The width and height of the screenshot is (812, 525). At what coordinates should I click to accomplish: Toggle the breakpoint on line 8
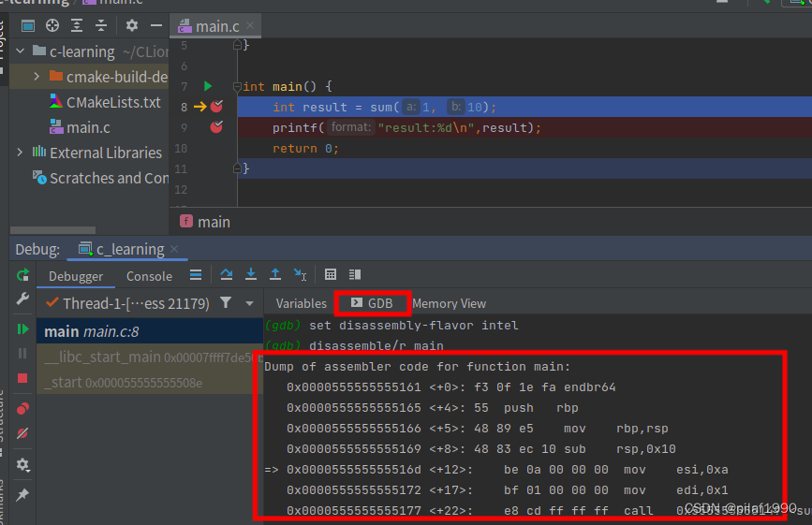pos(216,107)
